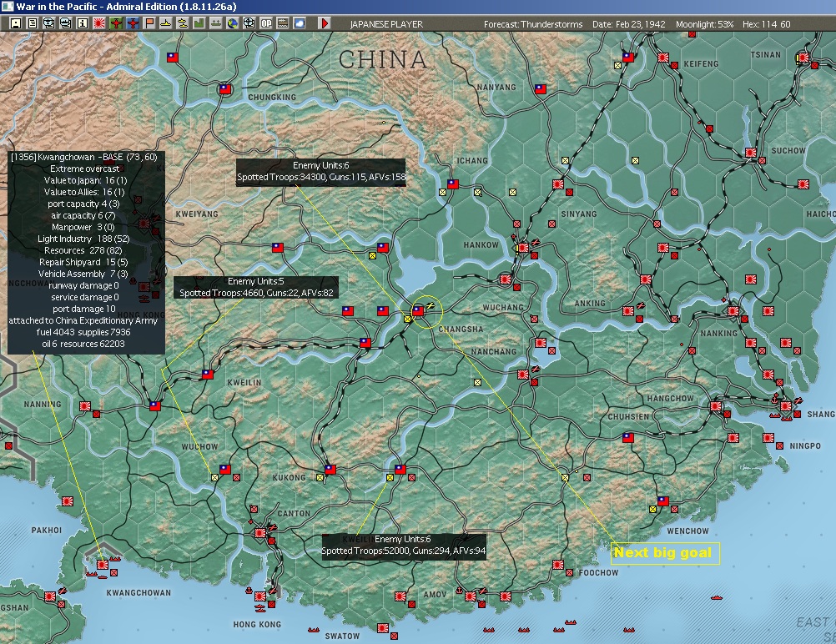
Task: Select the Japanese base flag at Hong Kong
Action: pyautogui.click(x=260, y=596)
